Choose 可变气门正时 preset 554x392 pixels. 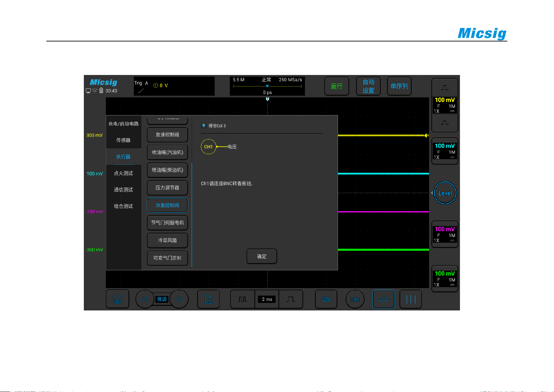point(167,258)
